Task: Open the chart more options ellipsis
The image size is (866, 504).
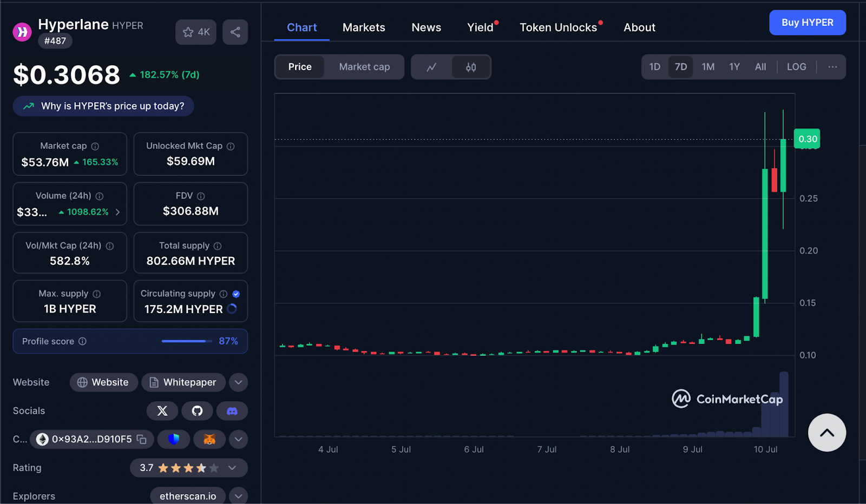Action: pyautogui.click(x=832, y=67)
